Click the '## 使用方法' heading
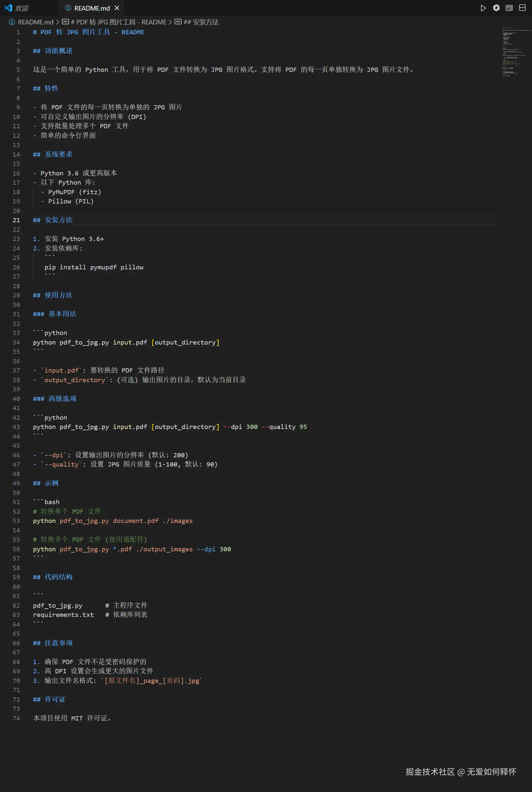The width and height of the screenshot is (532, 792). (x=52, y=295)
